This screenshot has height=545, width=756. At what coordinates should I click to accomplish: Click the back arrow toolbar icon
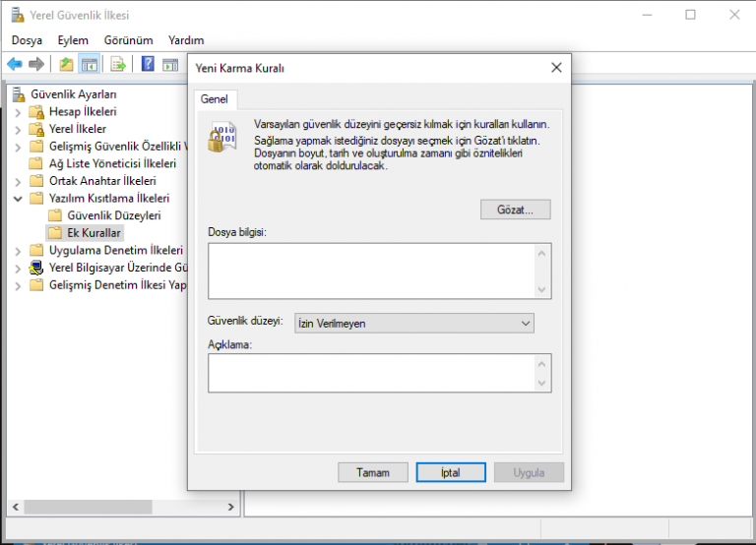14,64
